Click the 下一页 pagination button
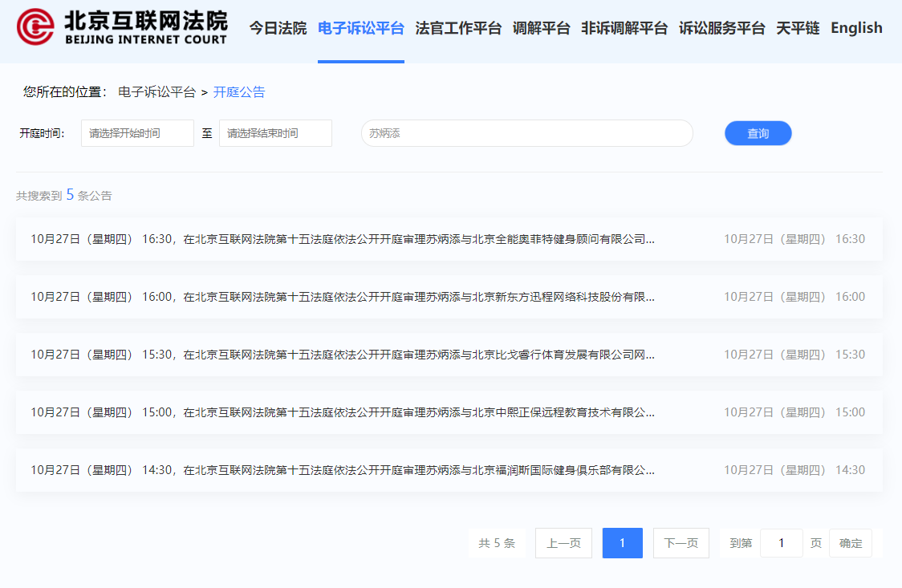Image resolution: width=902 pixels, height=588 pixels. tap(681, 543)
